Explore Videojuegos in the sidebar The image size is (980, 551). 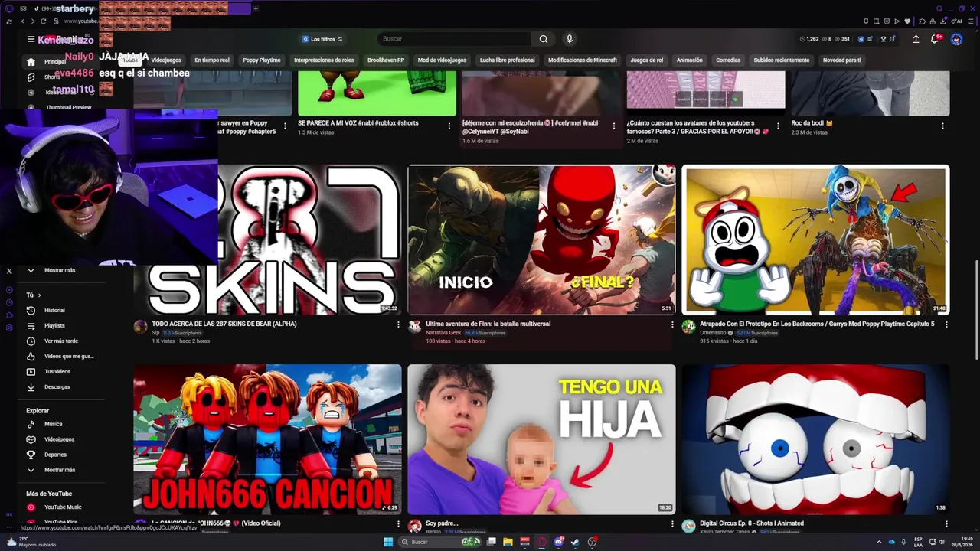click(x=59, y=439)
